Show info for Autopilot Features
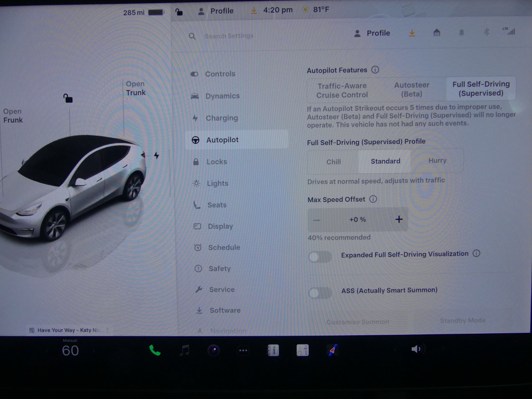 click(375, 69)
